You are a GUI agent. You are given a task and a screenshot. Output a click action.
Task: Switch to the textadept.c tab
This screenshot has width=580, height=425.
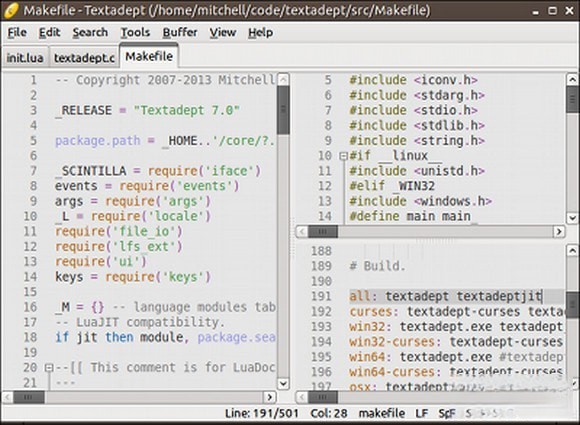(x=84, y=58)
